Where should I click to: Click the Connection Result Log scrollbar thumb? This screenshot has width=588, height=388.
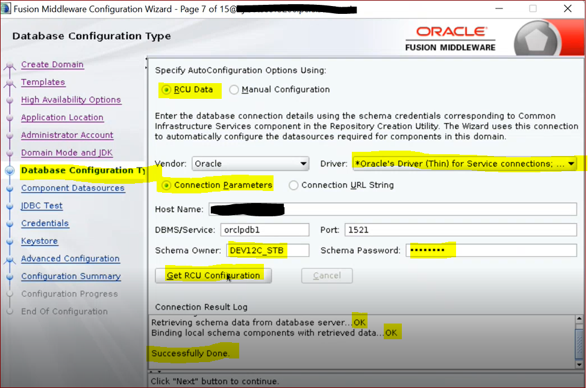[580, 344]
